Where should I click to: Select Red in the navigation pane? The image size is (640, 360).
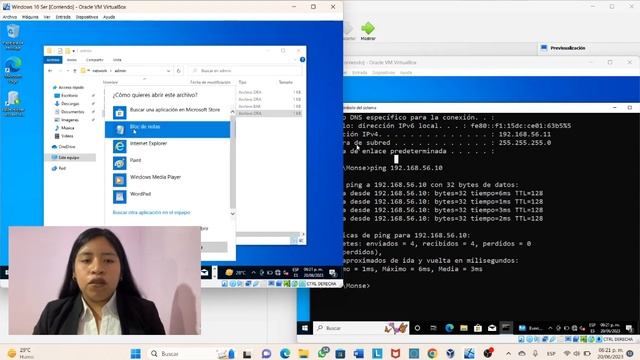[62, 168]
